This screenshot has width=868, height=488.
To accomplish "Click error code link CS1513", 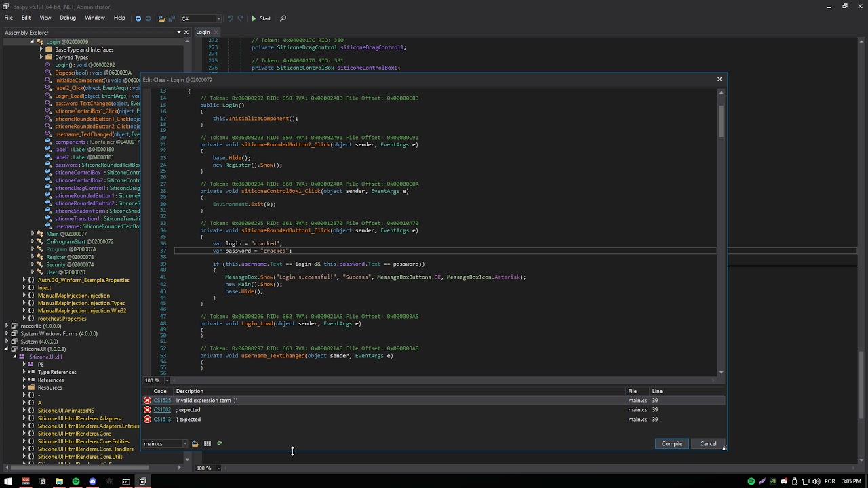I will [162, 419].
